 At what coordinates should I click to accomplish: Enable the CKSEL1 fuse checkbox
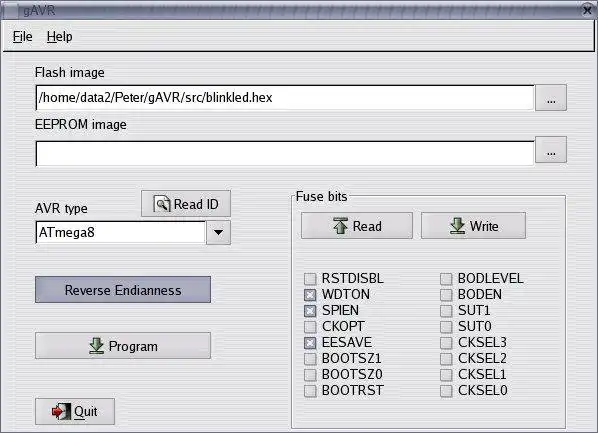pos(446,375)
